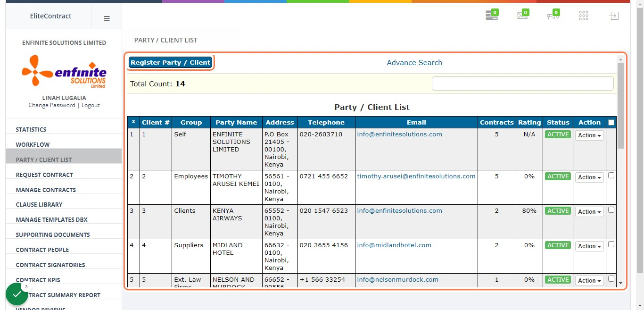Open the Advance Search link
Image resolution: width=644 pixels, height=310 pixels.
[x=414, y=62]
